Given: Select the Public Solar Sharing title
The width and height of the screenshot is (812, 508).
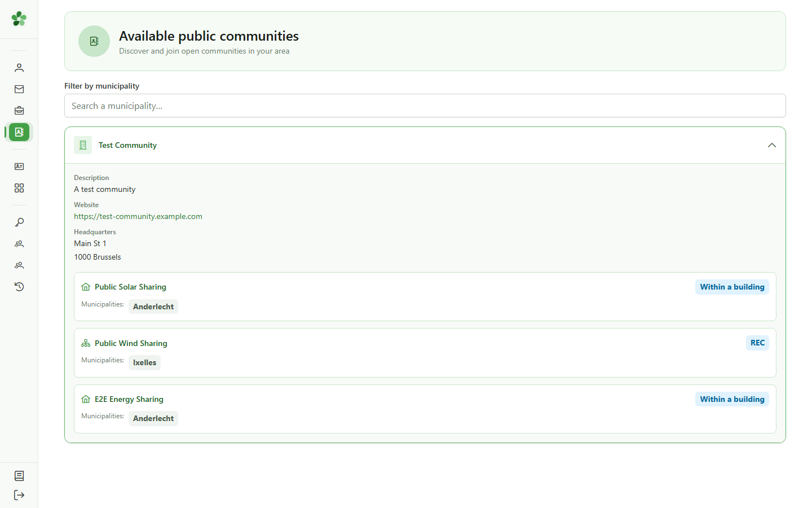Looking at the screenshot, I should tap(130, 287).
